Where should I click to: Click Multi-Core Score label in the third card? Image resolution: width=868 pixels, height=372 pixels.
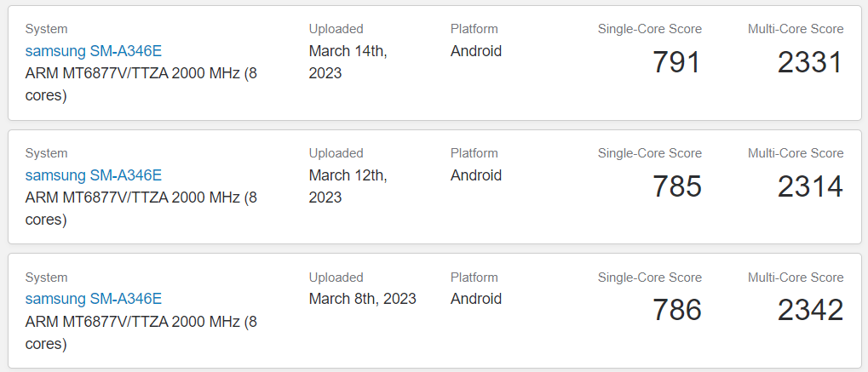pyautogui.click(x=796, y=278)
